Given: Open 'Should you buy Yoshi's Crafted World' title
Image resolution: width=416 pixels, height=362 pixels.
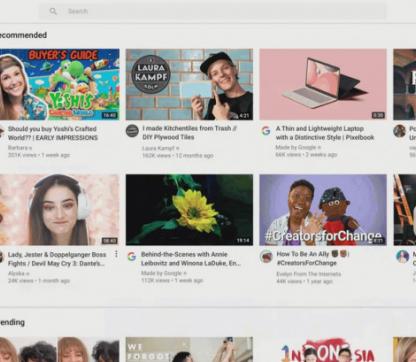Looking at the screenshot, I should click(53, 133).
